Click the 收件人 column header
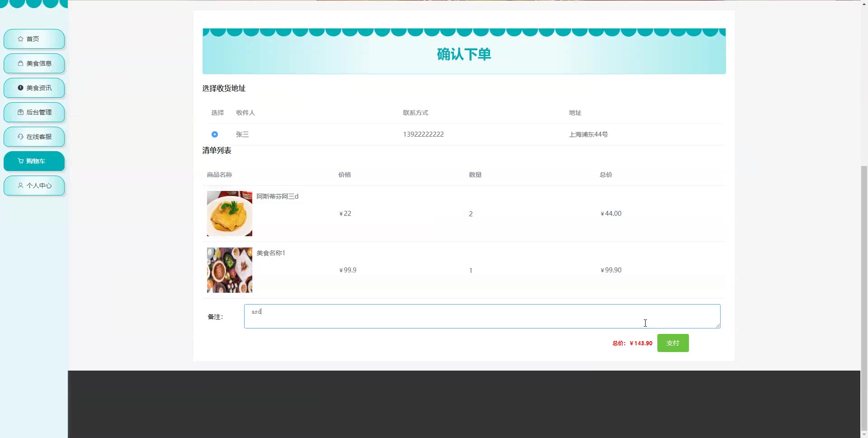The width and height of the screenshot is (868, 438). coord(245,113)
